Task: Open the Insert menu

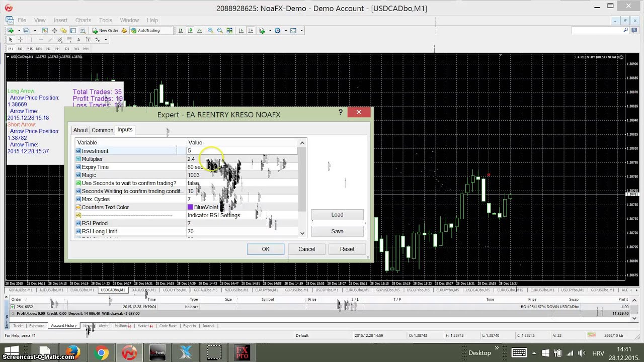Action: tap(60, 20)
